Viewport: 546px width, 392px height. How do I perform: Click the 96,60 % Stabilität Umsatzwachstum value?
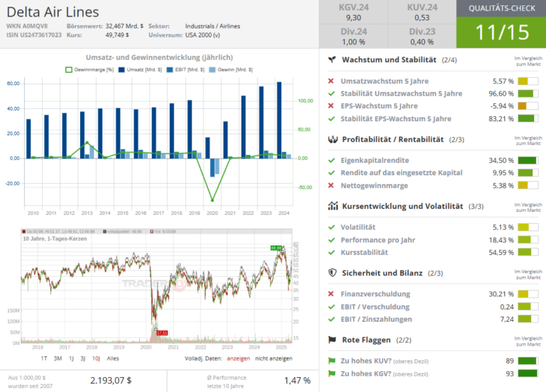coord(501,94)
